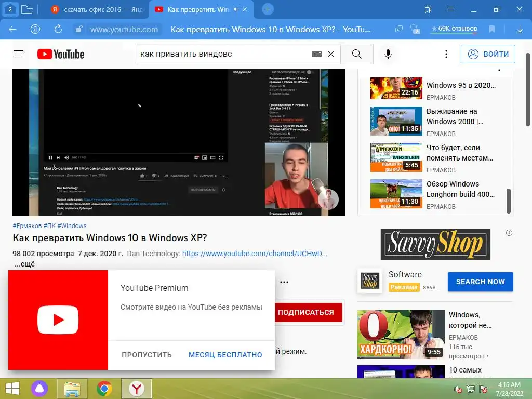The image size is (532, 399).
Task: Click ЕРМАКОВ channel under Windows 95 video
Action: [441, 98]
